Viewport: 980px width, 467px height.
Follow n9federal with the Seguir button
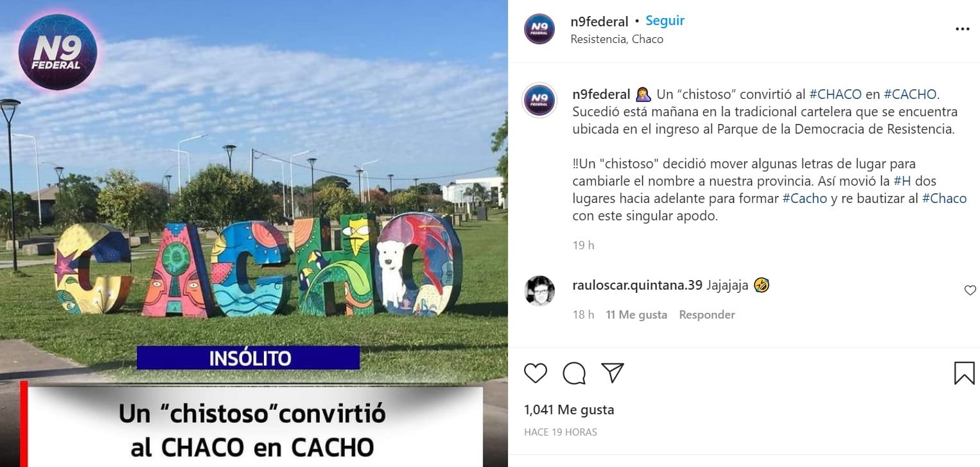pos(665,21)
